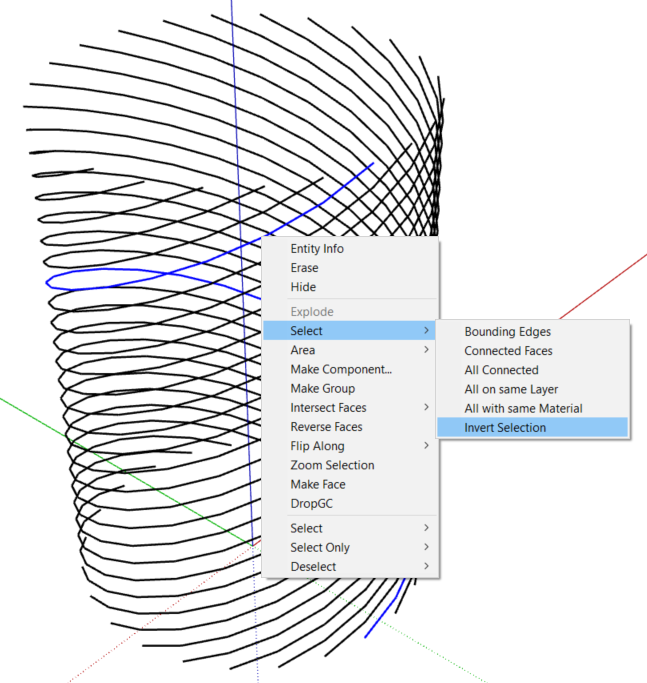Open the Flip Along submenu
Image resolution: width=647 pixels, height=683 pixels.
coord(350,446)
